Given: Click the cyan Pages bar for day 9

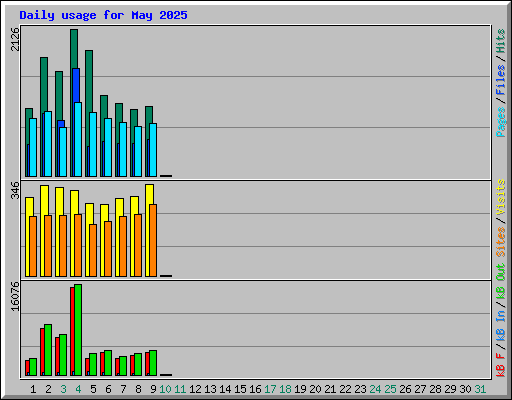Looking at the screenshot, I should tap(153, 150).
